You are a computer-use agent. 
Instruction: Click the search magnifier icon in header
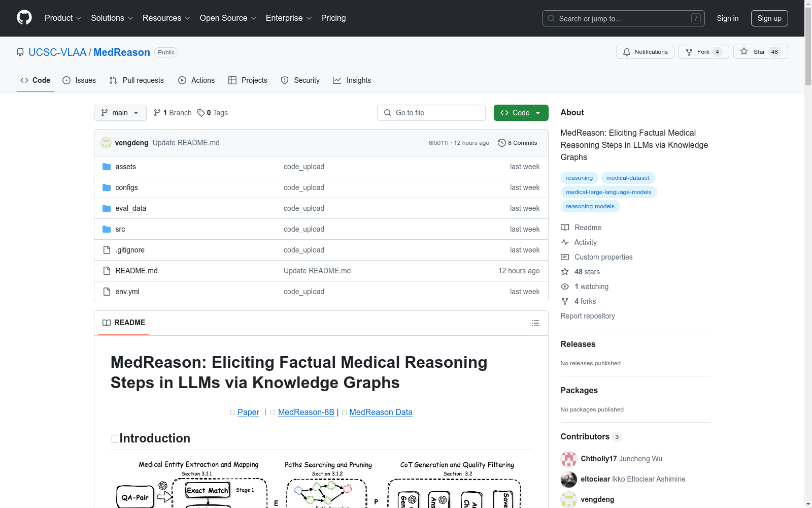[x=551, y=18]
